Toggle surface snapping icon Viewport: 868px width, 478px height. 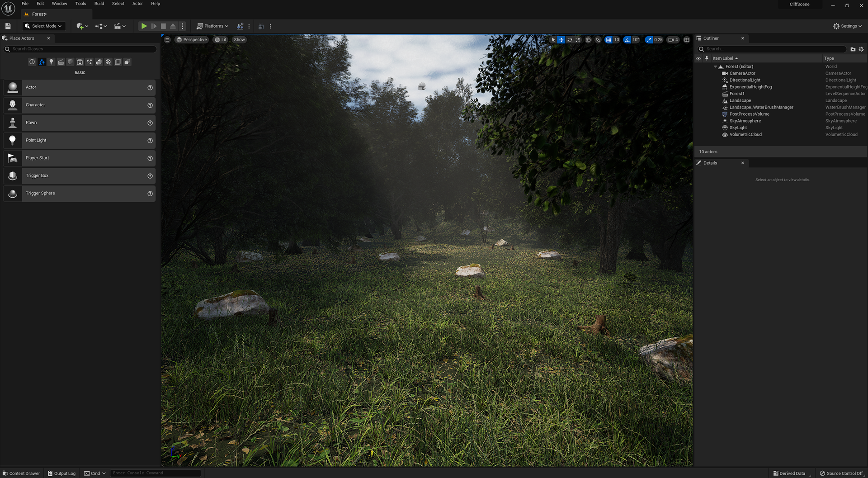click(x=598, y=40)
